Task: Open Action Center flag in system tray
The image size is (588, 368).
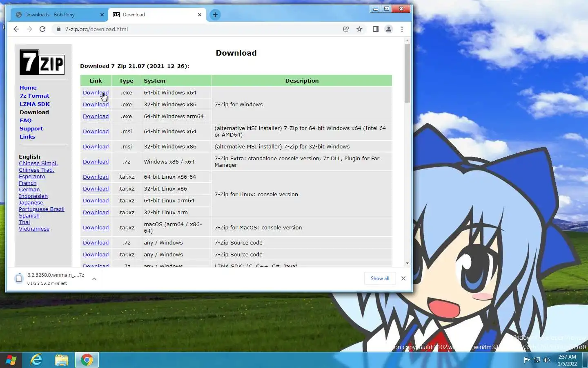Action: [527, 360]
